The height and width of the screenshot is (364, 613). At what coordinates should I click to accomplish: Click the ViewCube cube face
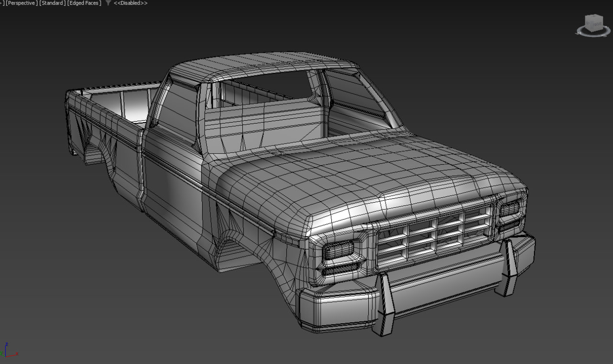[x=594, y=23]
